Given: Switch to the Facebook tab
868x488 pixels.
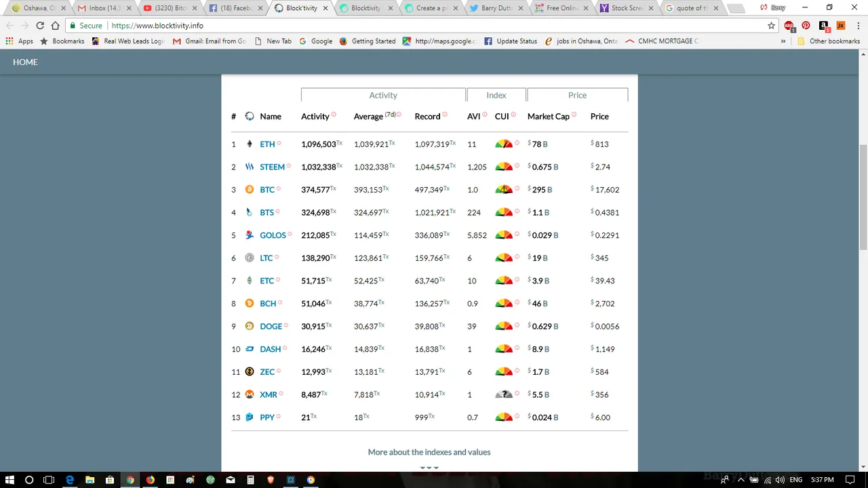Looking at the screenshot, I should (235, 8).
